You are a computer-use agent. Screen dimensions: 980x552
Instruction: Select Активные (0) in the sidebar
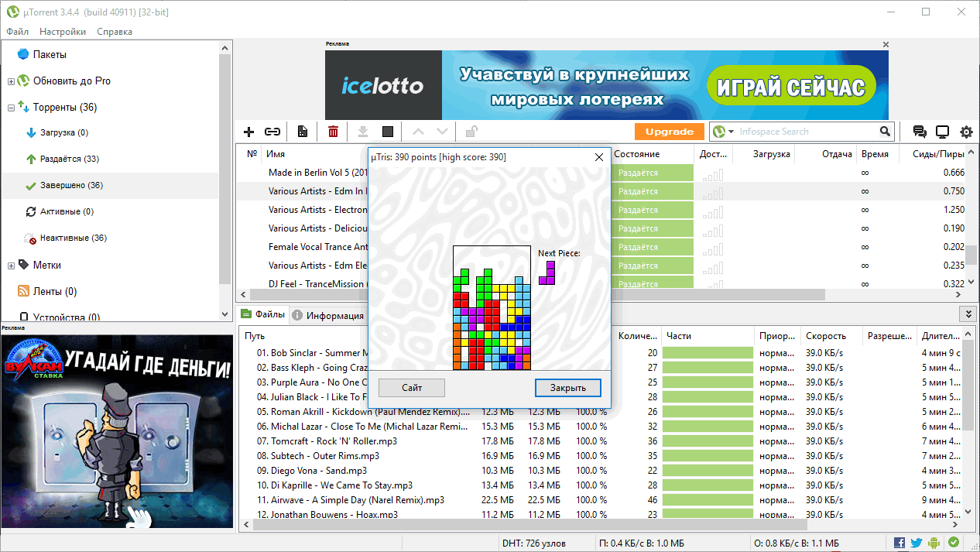[67, 211]
